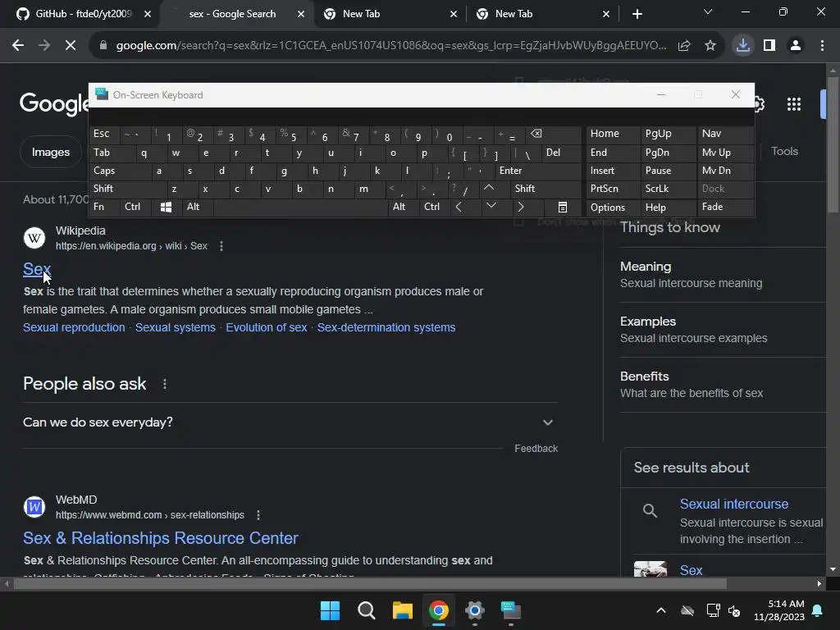Screen dimensions: 840x630
Task: Open the Google apps grid
Action: pos(794,104)
